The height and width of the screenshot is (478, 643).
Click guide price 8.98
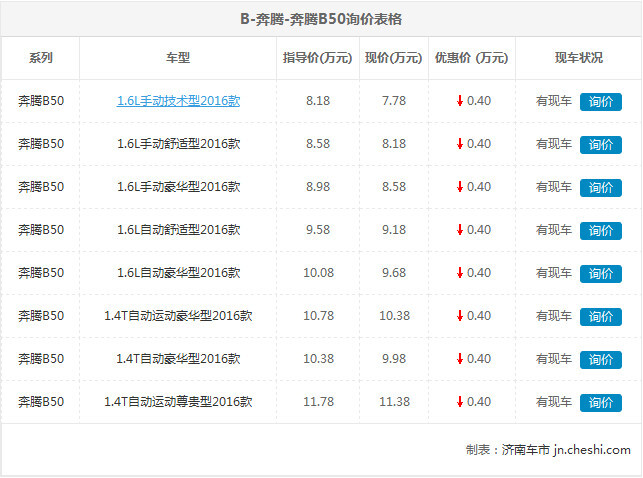tap(318, 187)
